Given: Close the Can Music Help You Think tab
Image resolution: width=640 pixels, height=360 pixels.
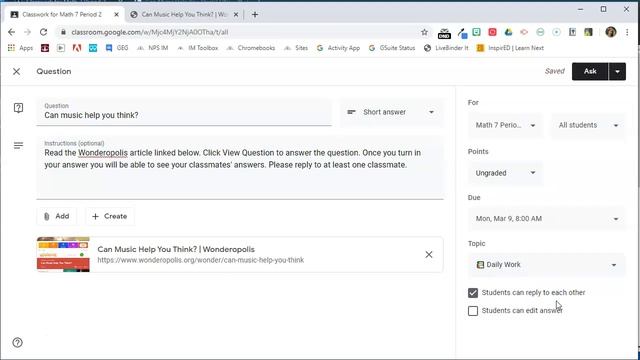Looking at the screenshot, I should point(236,14).
